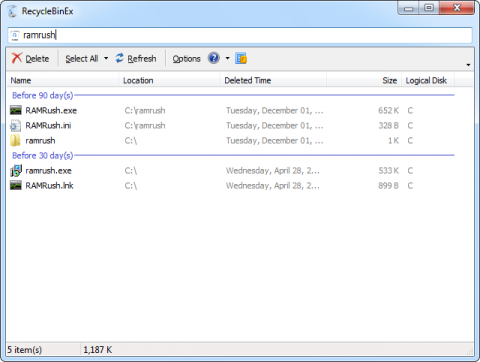The height and width of the screenshot is (362, 480).
Task: Click the 899 B size value
Action: tap(388, 186)
